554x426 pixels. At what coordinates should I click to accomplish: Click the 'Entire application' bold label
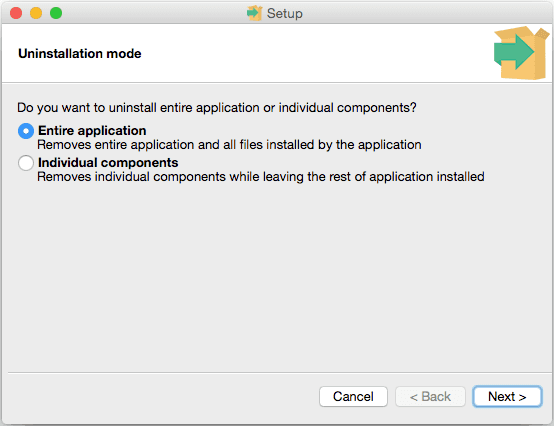tap(92, 131)
